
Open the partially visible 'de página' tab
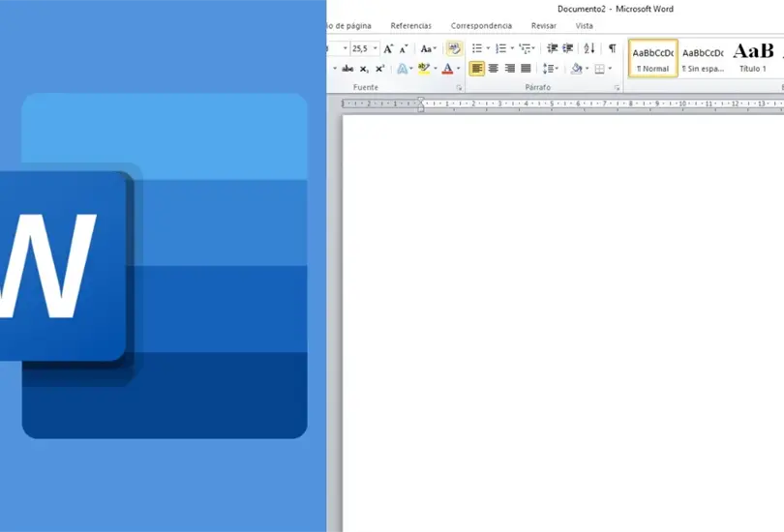[x=350, y=25]
